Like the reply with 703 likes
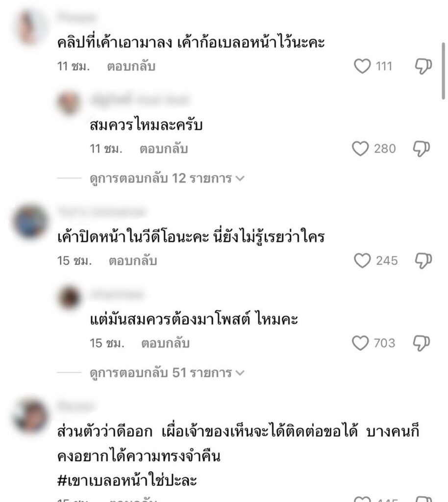The image size is (448, 502). coord(360,343)
